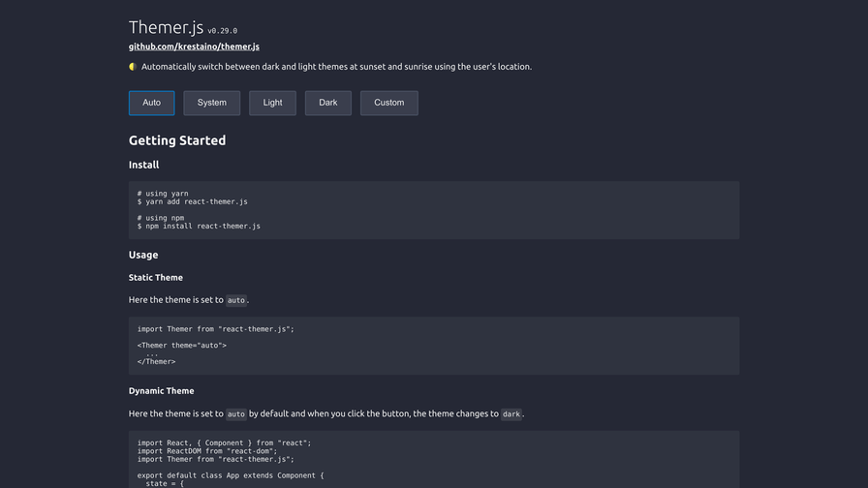Click the '</Themer>' closing tag line

(x=156, y=362)
